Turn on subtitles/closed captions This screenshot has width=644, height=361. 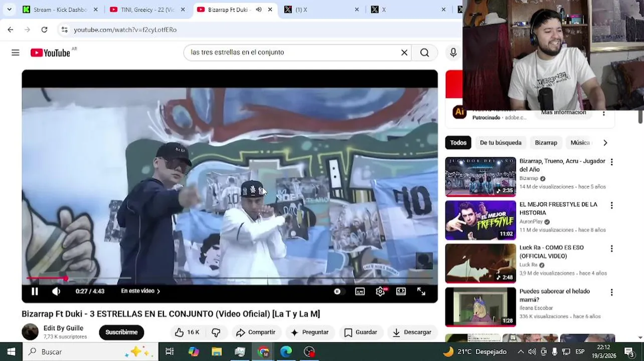360,291
